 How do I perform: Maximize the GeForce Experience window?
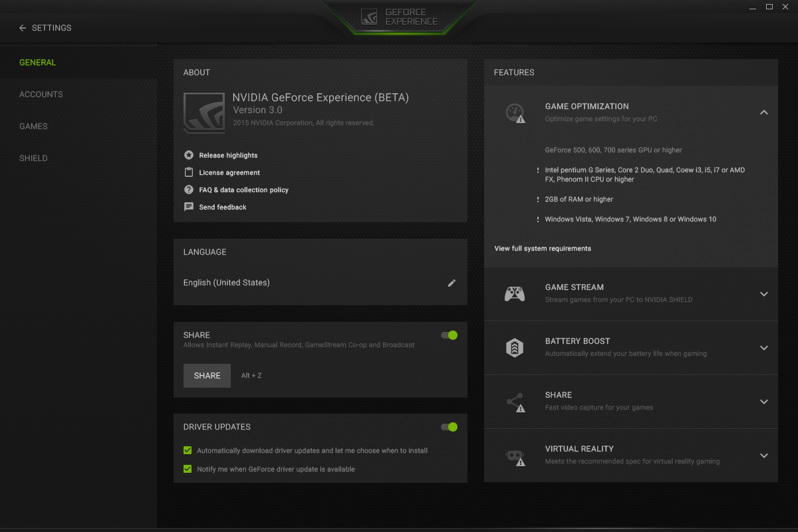pyautogui.click(x=769, y=7)
